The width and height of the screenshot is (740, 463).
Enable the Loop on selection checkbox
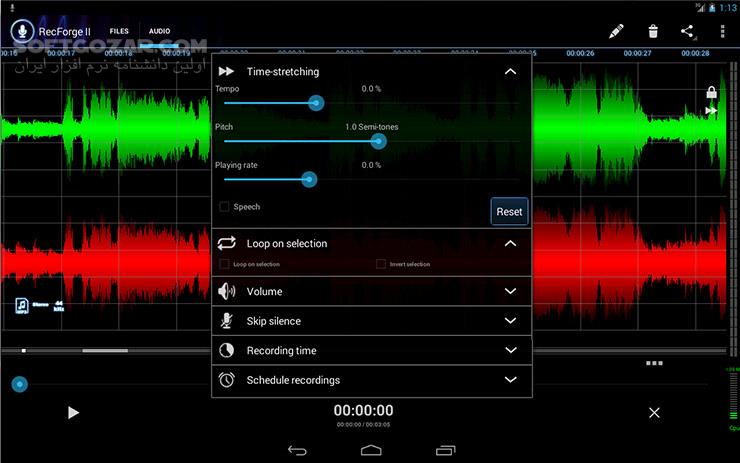[x=224, y=264]
